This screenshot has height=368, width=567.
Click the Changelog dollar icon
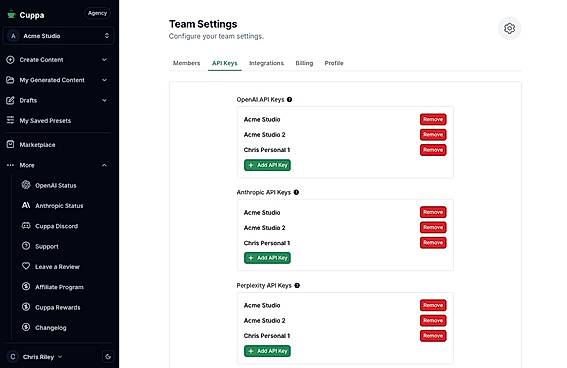(x=26, y=327)
